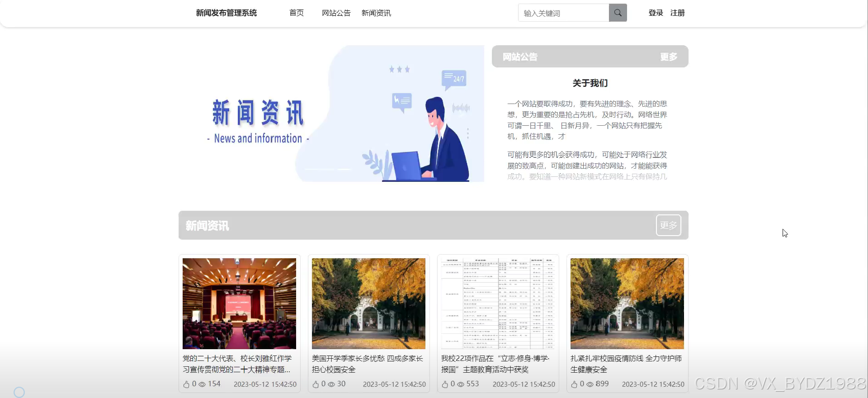Click the like icon on 我校22项作品 card
This screenshot has height=398, width=868.
click(x=445, y=384)
